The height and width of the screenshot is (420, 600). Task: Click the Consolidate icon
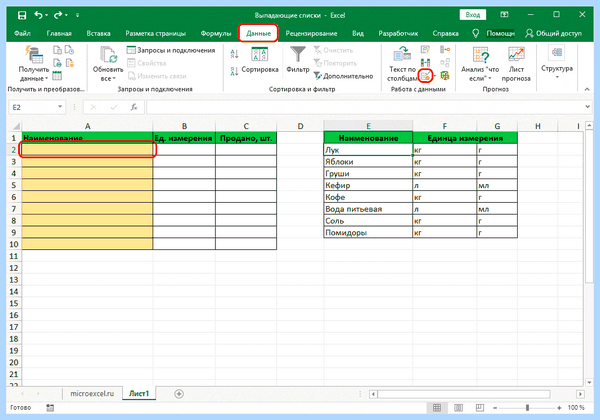pyautogui.click(x=445, y=50)
